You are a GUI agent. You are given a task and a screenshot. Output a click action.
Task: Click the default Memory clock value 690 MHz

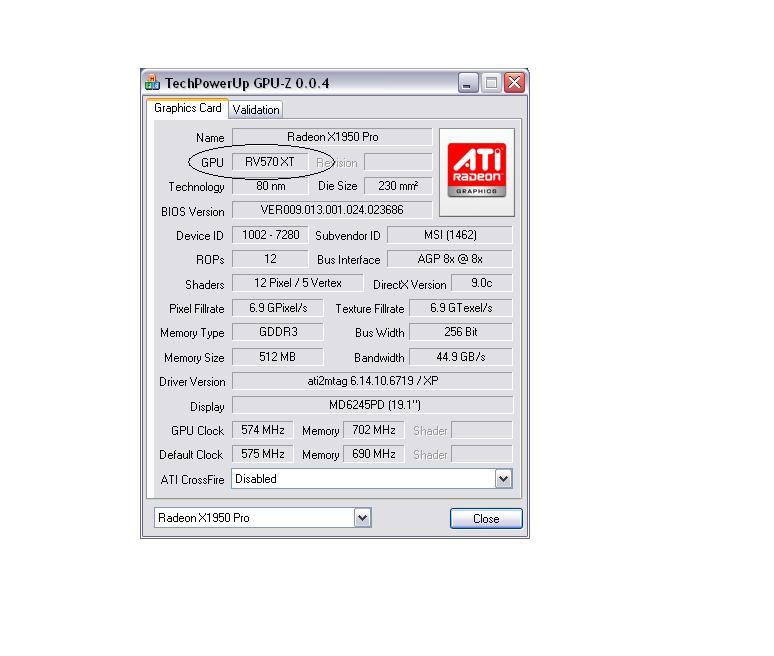[374, 454]
